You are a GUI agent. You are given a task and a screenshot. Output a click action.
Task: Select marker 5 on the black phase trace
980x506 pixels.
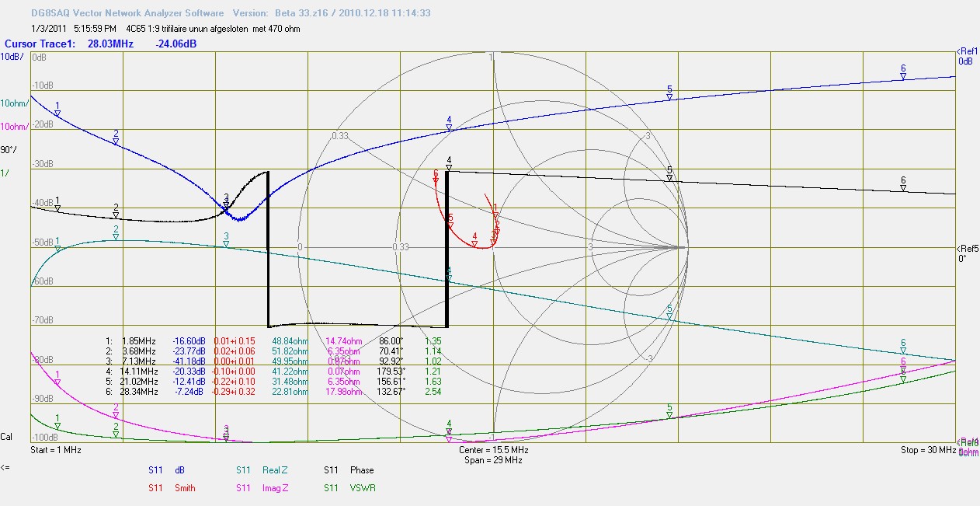(669, 176)
